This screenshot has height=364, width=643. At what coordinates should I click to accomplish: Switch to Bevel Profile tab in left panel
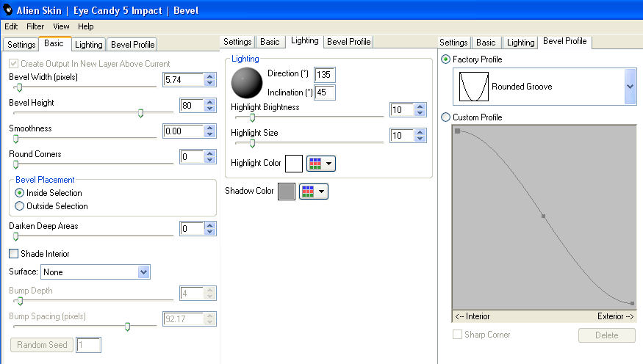point(132,45)
